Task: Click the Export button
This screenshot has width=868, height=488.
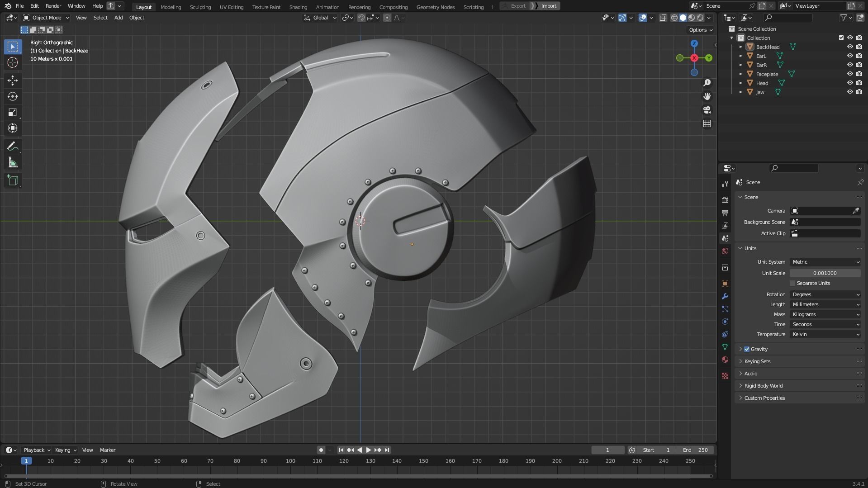Action: (515, 6)
